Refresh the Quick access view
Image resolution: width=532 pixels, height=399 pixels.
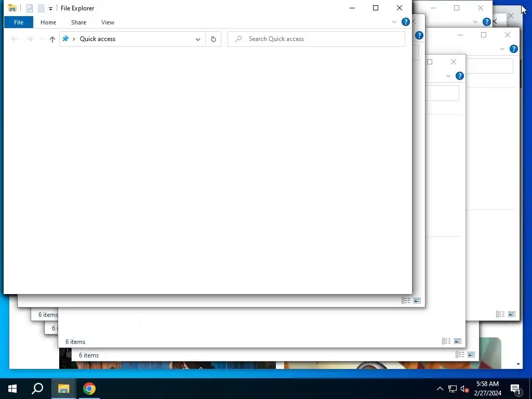pos(214,39)
